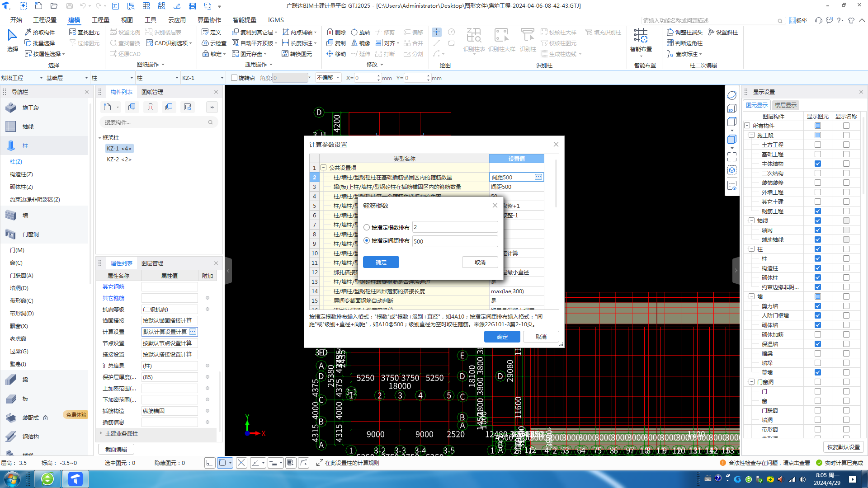Open 基础层 floor dropdown

pyautogui.click(x=67, y=78)
